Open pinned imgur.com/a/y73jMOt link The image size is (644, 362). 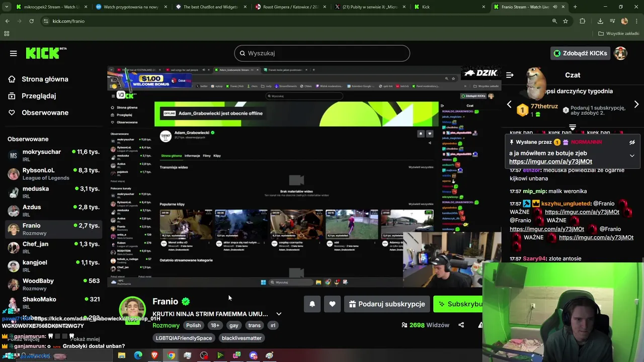(x=550, y=161)
